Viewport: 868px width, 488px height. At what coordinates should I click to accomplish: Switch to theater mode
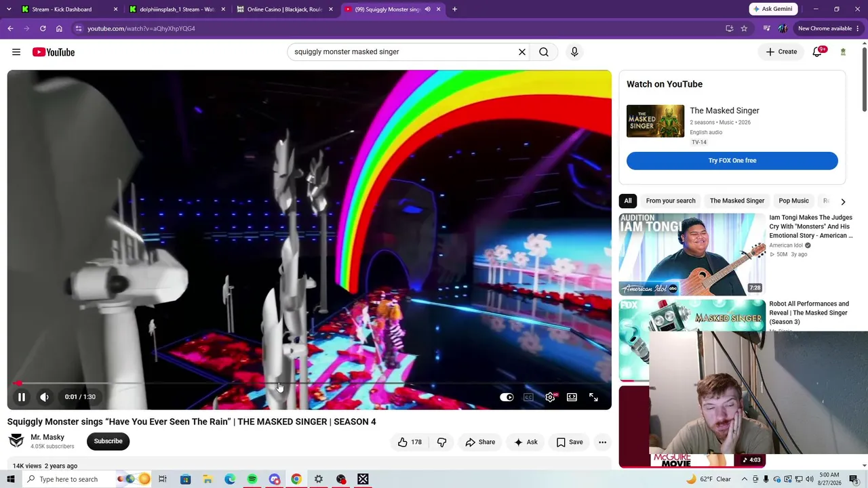[x=572, y=397]
